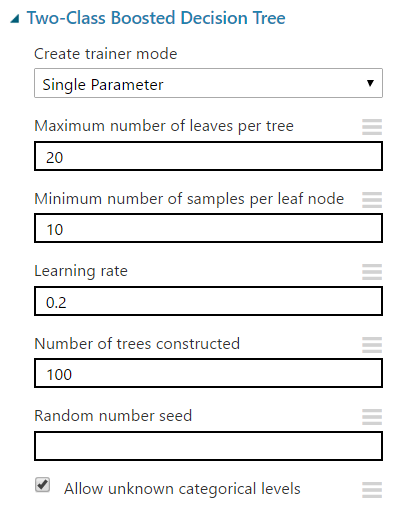Open parameter menu icon for Number of trees constructed
399x510 pixels.
(x=372, y=345)
